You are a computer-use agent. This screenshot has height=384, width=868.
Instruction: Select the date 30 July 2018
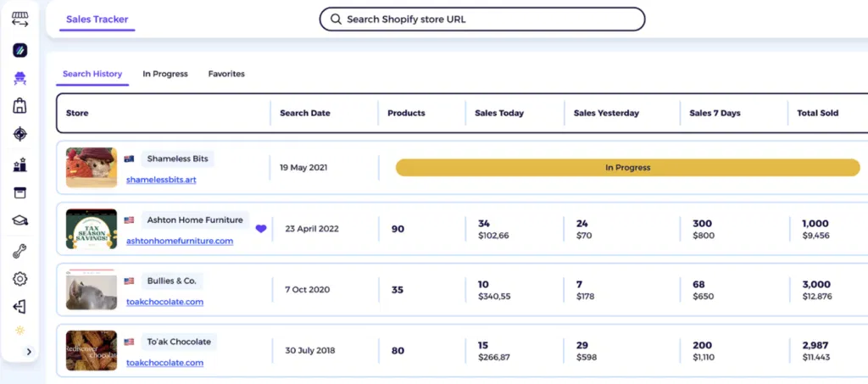310,350
